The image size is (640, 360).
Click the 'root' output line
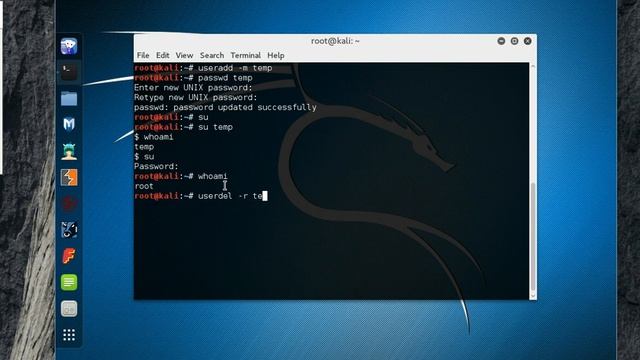144,186
